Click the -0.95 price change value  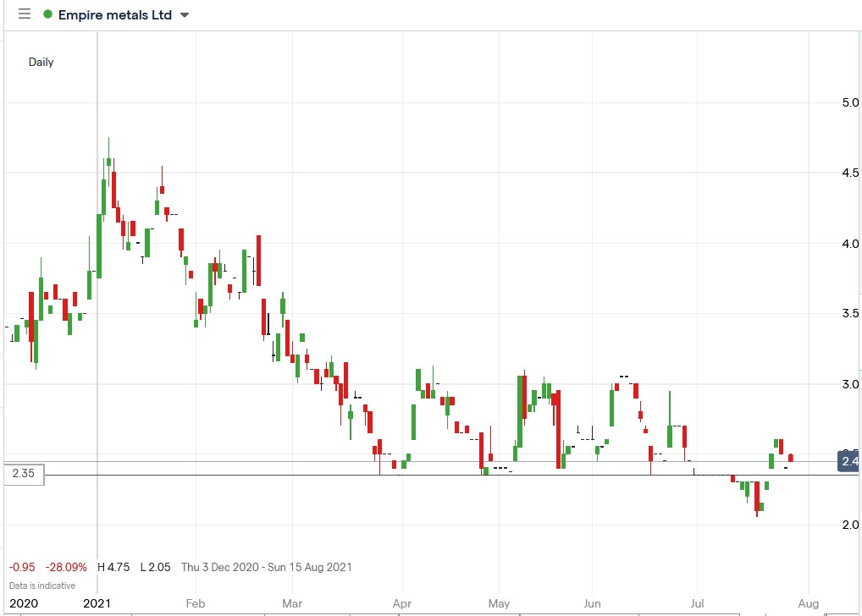[20, 567]
